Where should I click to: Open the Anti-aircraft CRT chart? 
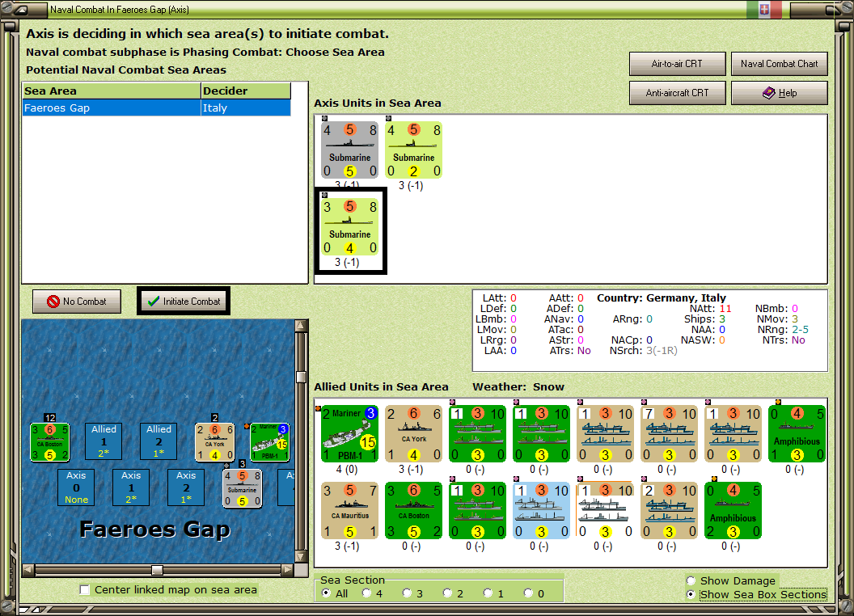coord(678,93)
